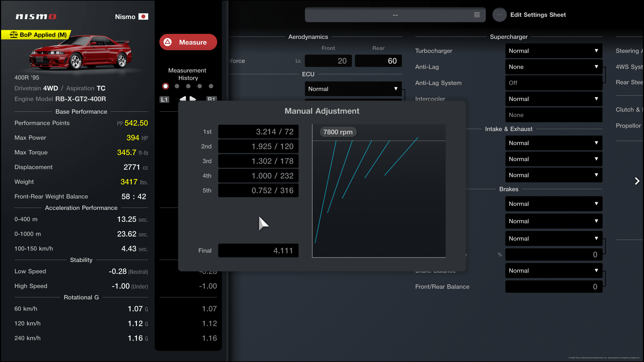Open second Intake & Exhaust dropdown
The height and width of the screenshot is (362, 644).
(554, 159)
